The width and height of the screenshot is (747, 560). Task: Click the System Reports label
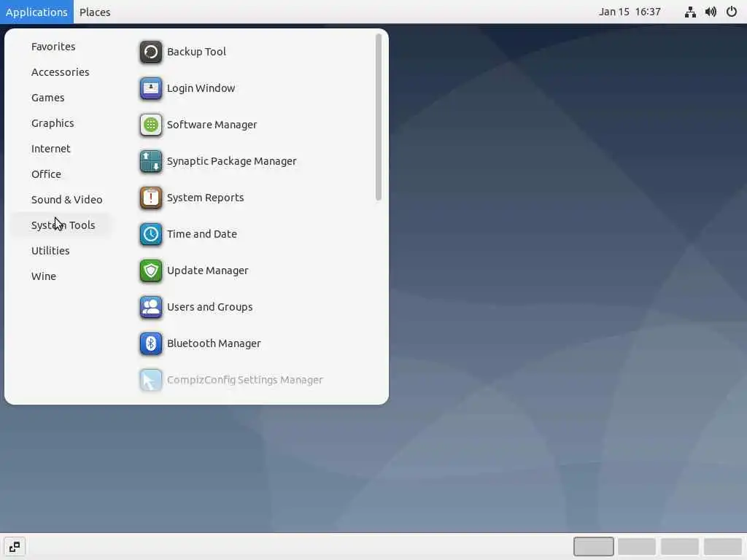click(x=205, y=198)
